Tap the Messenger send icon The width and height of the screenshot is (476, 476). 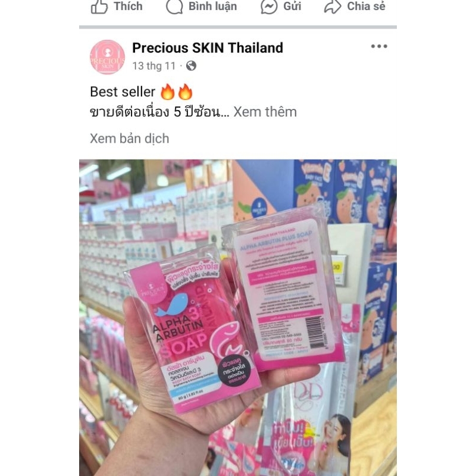pyautogui.click(x=269, y=7)
